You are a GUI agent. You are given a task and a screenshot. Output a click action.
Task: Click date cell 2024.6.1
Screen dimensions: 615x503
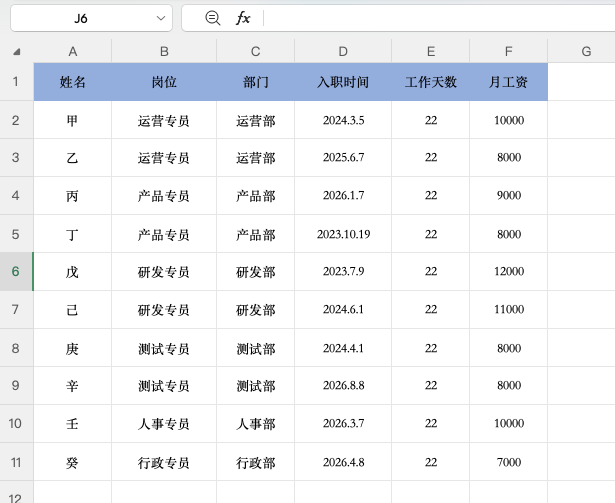(343, 310)
